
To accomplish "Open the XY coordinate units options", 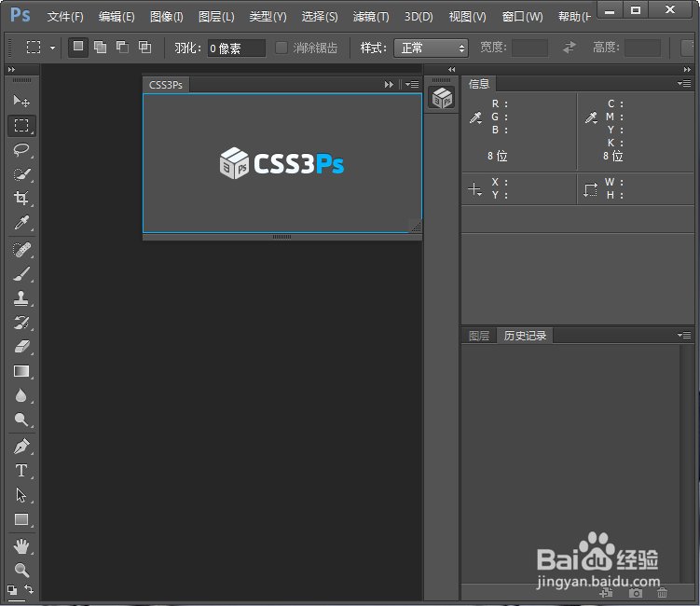I will tap(475, 189).
